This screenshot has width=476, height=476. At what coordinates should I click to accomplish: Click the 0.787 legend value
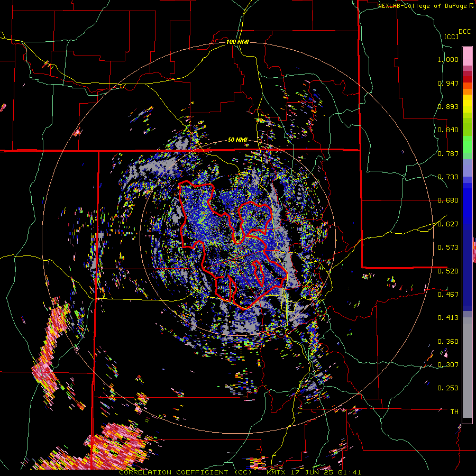[x=448, y=153]
